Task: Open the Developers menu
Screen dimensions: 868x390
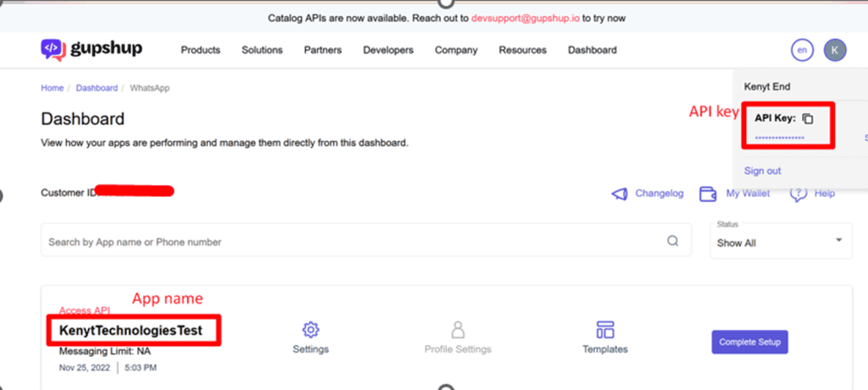Action: [388, 50]
